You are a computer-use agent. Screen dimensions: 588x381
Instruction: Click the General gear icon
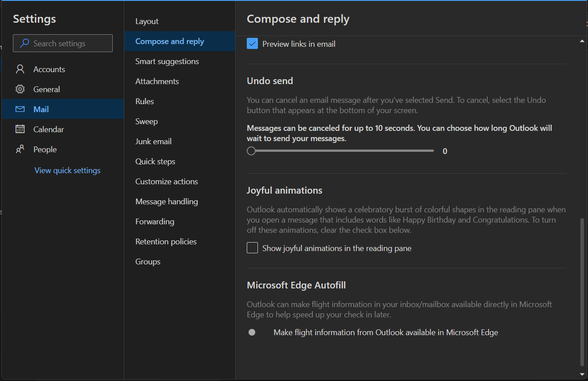tap(20, 89)
